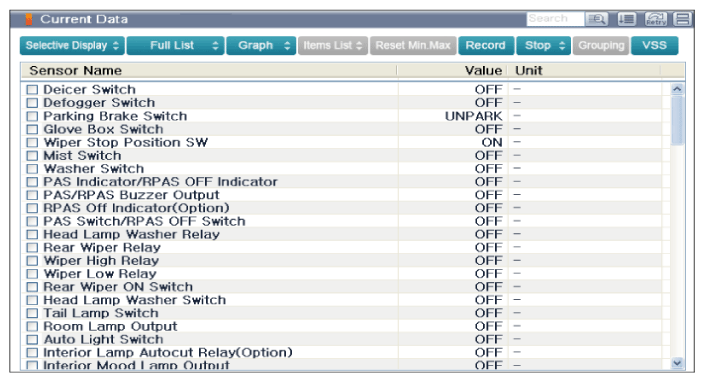Select the UNPARK value cell
Screen dimensions: 704x382
pyautogui.click(x=474, y=116)
